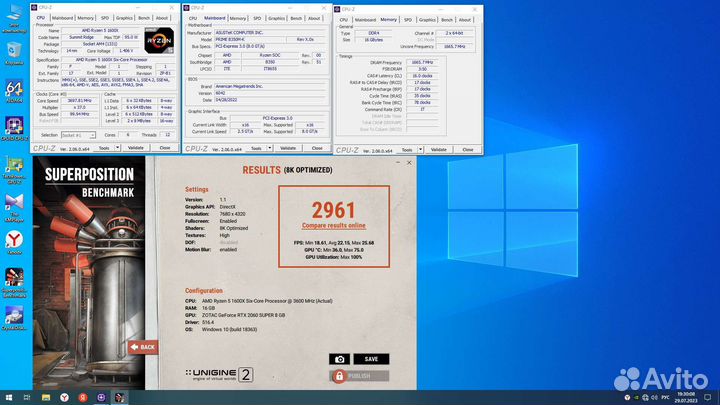
Task: Click the РУС language indicator
Action: 665,397
